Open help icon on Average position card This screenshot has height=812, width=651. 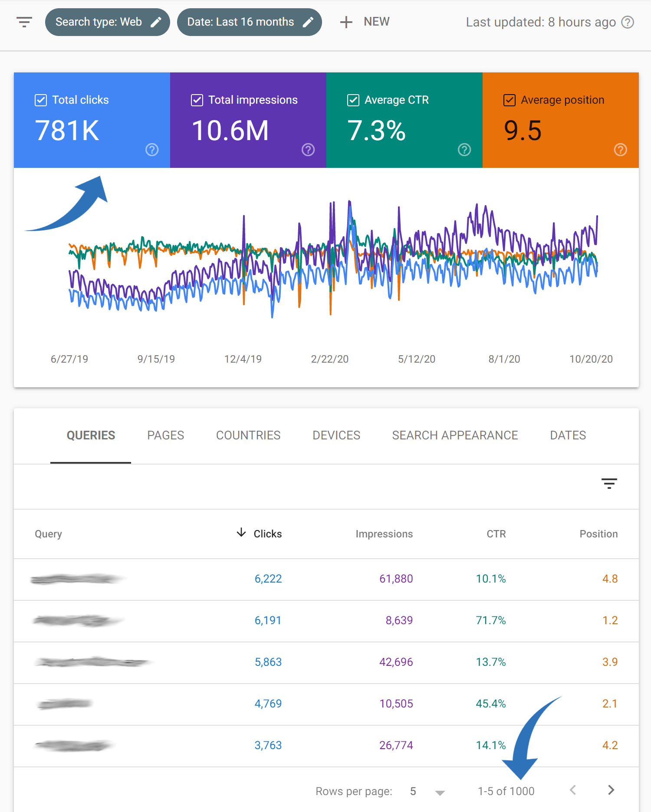coord(621,150)
